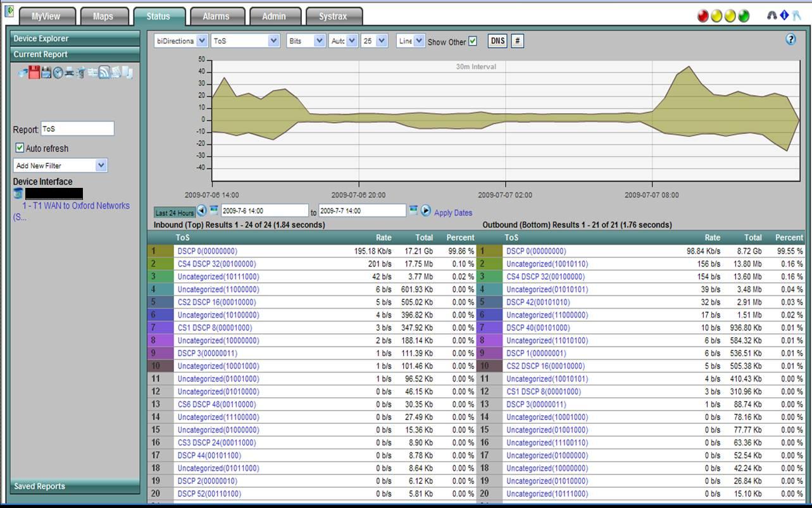Click the green status light indicator

click(744, 16)
